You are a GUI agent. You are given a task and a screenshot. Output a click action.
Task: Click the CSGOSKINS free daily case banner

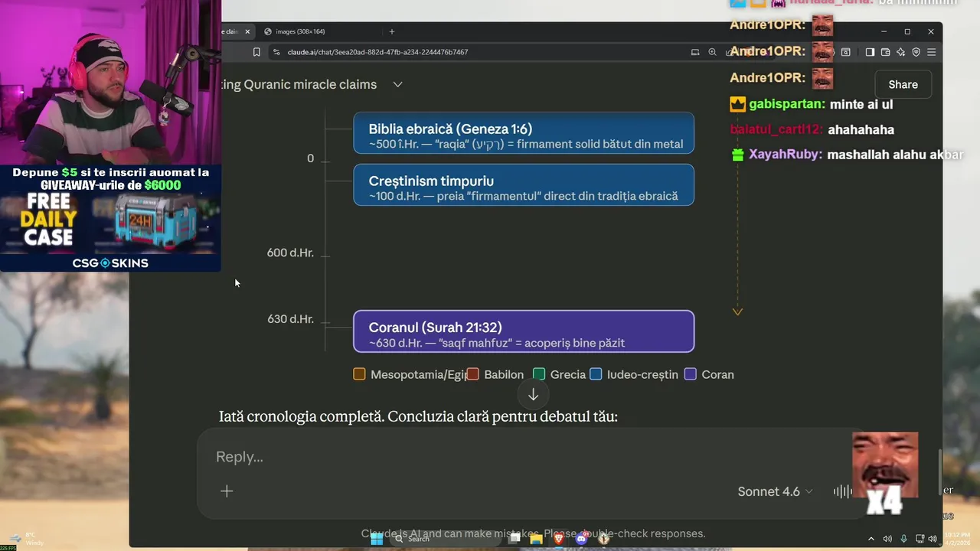(111, 218)
